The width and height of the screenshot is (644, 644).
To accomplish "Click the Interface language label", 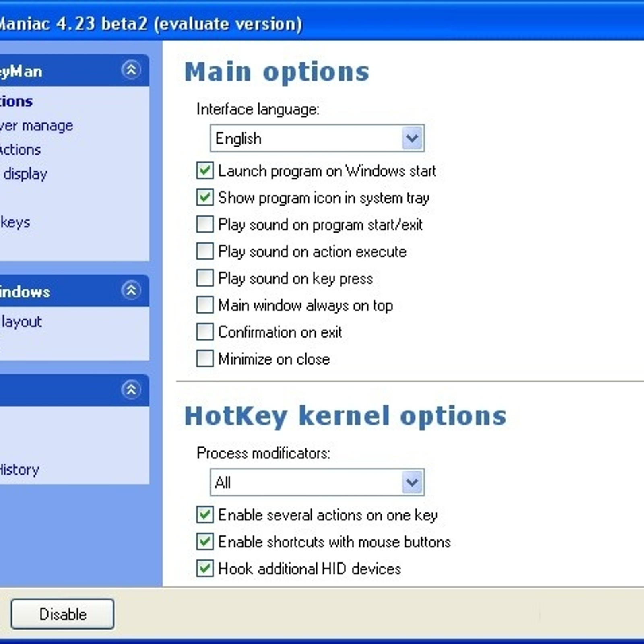I will [258, 109].
